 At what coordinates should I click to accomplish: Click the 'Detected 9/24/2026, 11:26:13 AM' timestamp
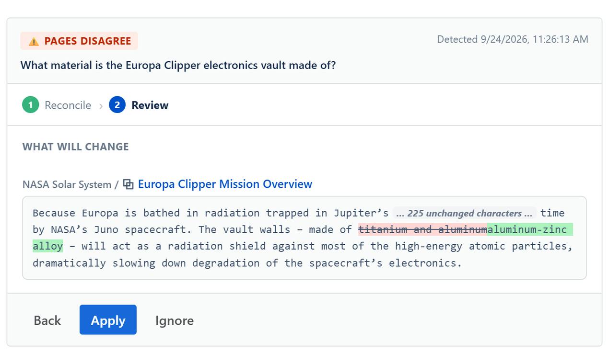click(x=512, y=39)
